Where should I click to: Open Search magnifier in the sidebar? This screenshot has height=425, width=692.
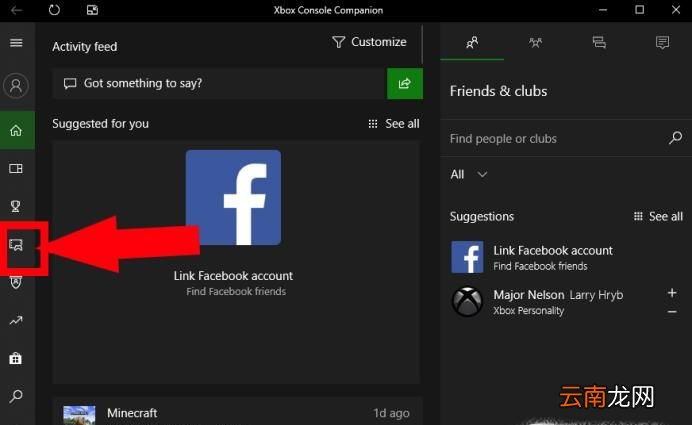click(16, 396)
